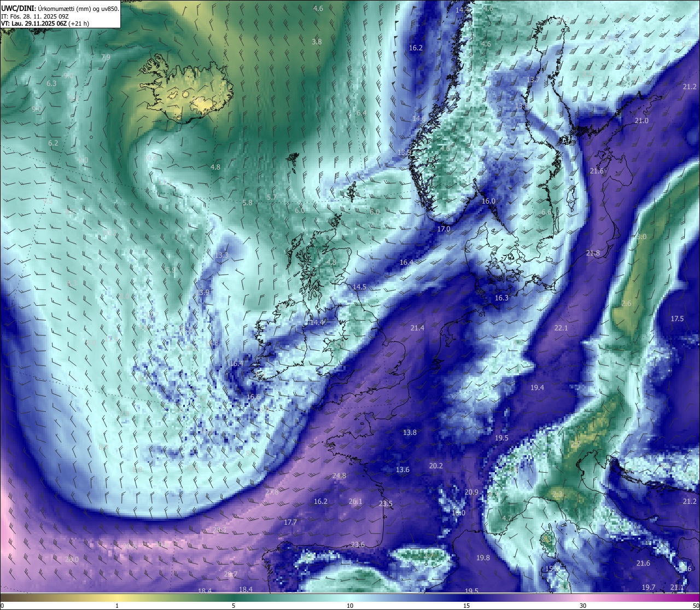This screenshot has height=610, width=700.
Task: Click the 13.6 value label
Action: click(402, 469)
